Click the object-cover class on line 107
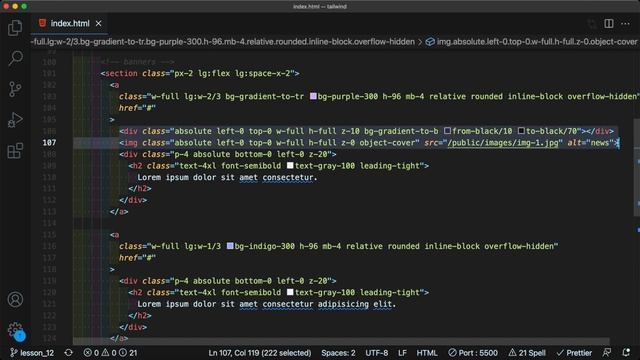640x360 pixels. pyautogui.click(x=387, y=142)
